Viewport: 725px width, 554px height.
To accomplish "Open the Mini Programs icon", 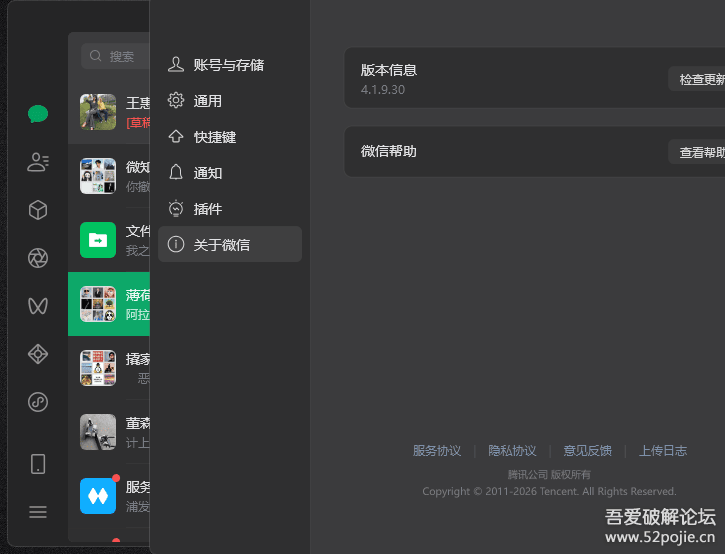I will [38, 402].
